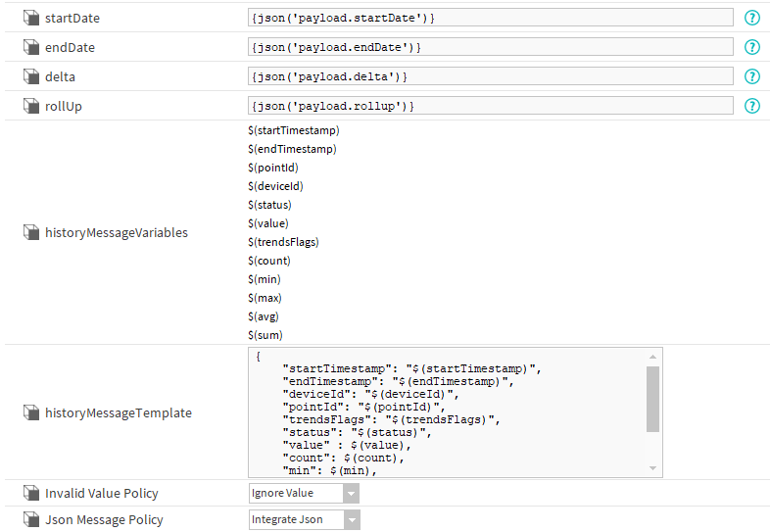Click the startDate property cube icon
The image size is (770, 532).
point(30,18)
